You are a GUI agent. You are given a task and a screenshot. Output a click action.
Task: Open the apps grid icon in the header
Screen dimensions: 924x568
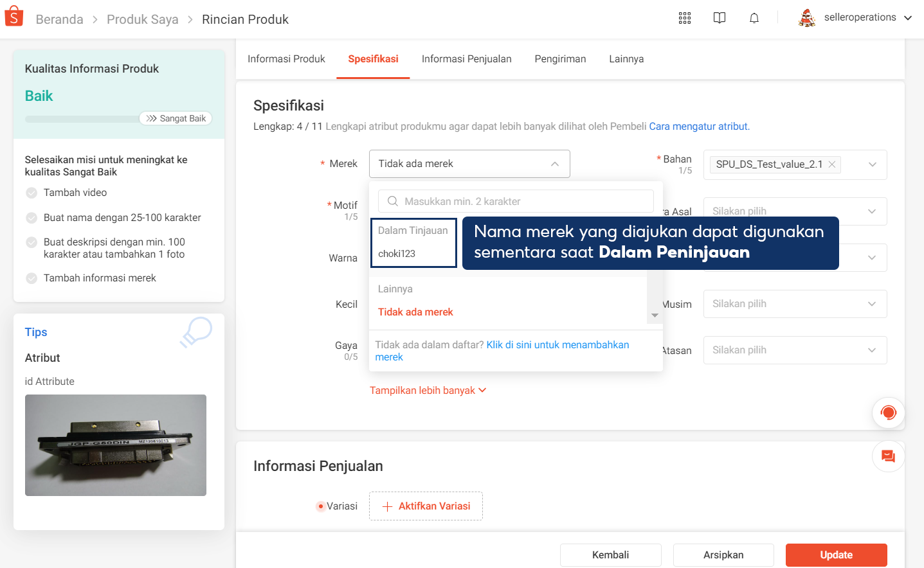[x=684, y=17]
